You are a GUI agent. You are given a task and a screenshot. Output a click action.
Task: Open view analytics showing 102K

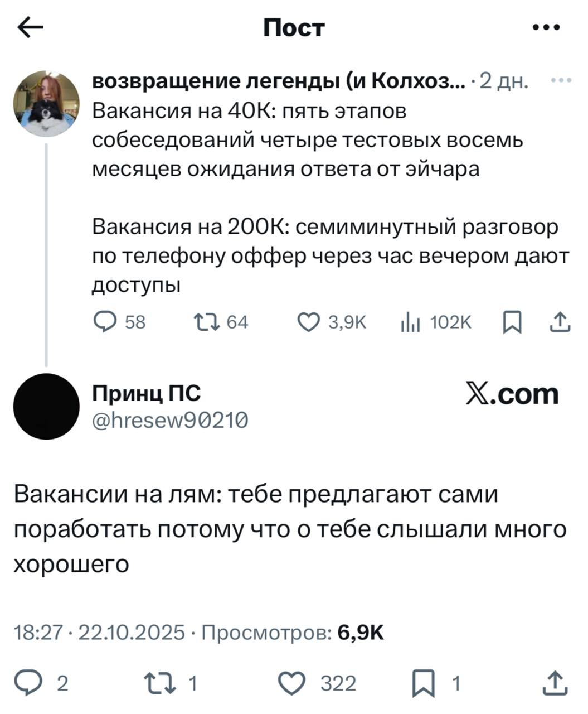click(410, 321)
